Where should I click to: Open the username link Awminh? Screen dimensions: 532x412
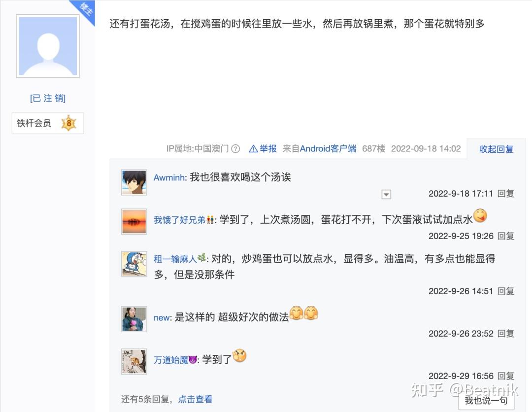click(x=169, y=177)
